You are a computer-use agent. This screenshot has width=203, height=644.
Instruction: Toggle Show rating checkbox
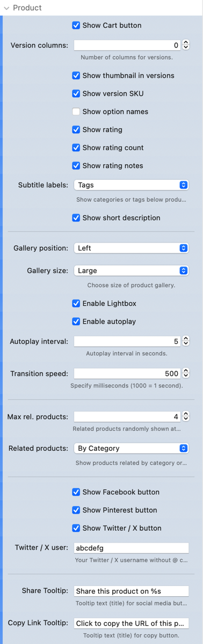tap(76, 129)
